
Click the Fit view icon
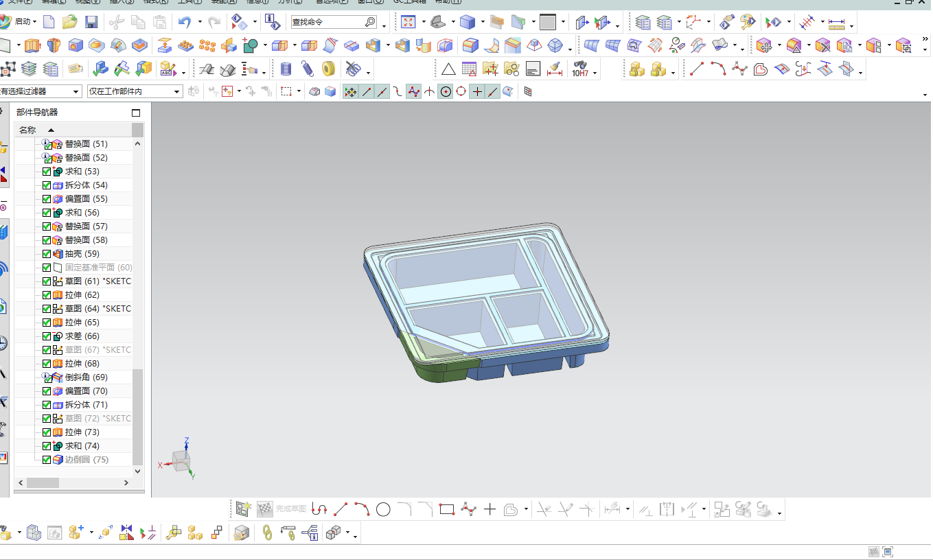(408, 22)
